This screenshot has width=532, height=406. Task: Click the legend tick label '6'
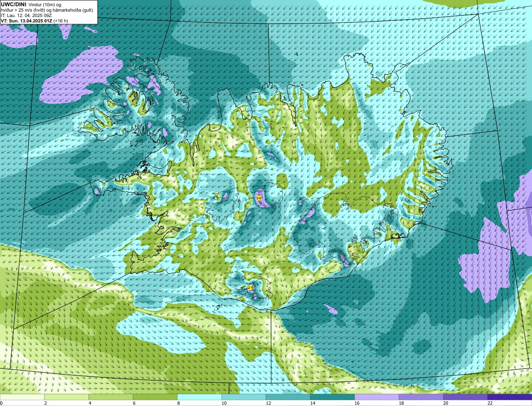134,403
